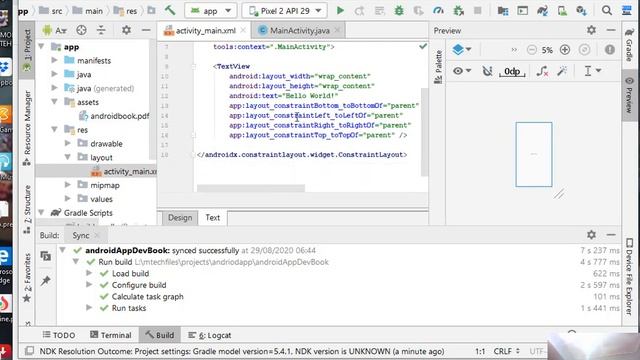Open the Pixel 2 API 29 device dropdown
This screenshot has height=360, width=640.
(x=284, y=11)
